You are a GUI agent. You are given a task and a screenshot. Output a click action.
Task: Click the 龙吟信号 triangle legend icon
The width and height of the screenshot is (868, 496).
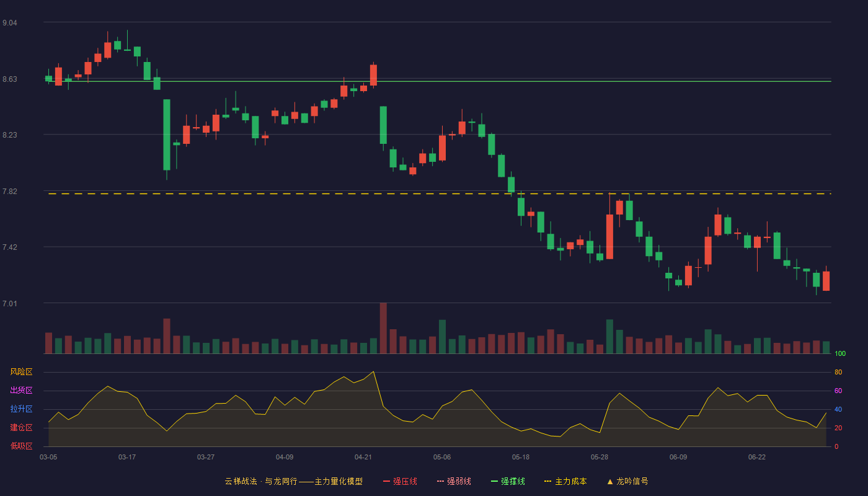pos(610,481)
